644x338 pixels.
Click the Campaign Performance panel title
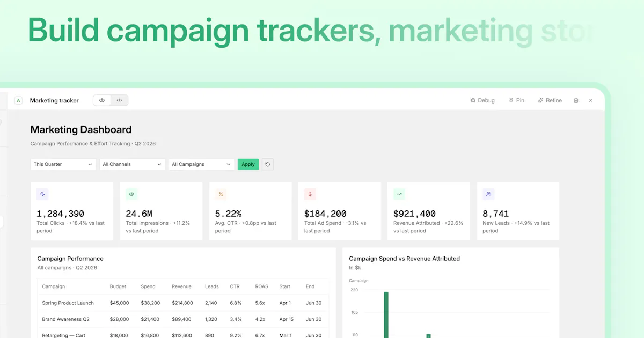[x=70, y=259]
